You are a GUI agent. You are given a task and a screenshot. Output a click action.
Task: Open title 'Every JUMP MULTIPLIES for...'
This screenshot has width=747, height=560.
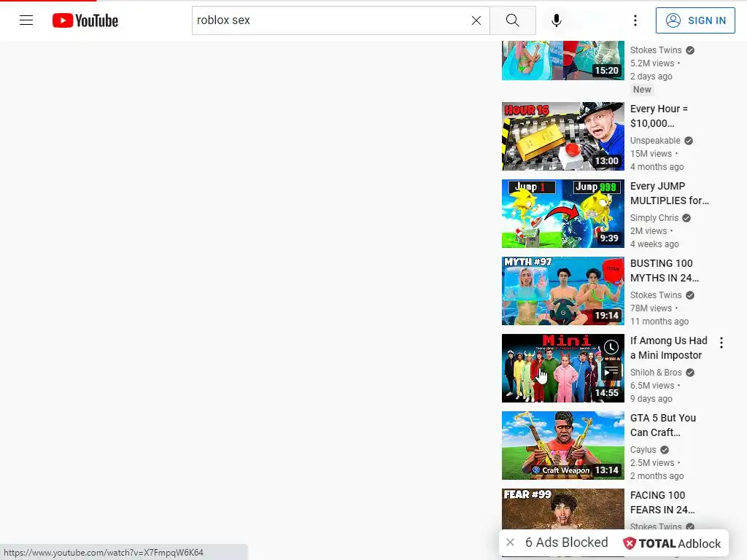[x=670, y=193]
